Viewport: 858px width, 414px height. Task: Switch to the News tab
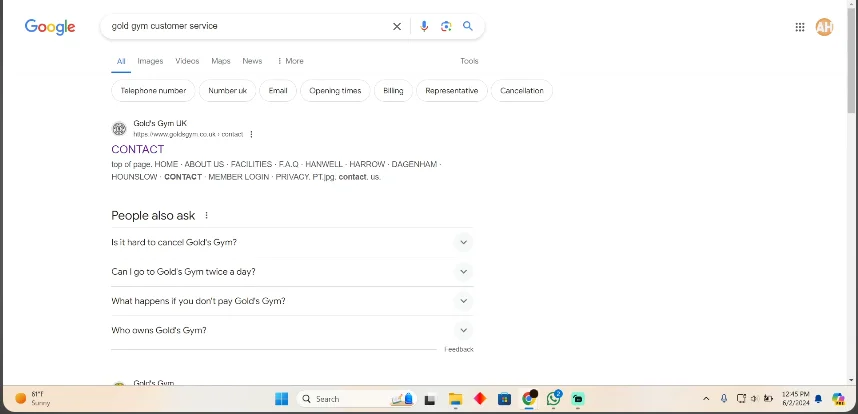pyautogui.click(x=252, y=61)
